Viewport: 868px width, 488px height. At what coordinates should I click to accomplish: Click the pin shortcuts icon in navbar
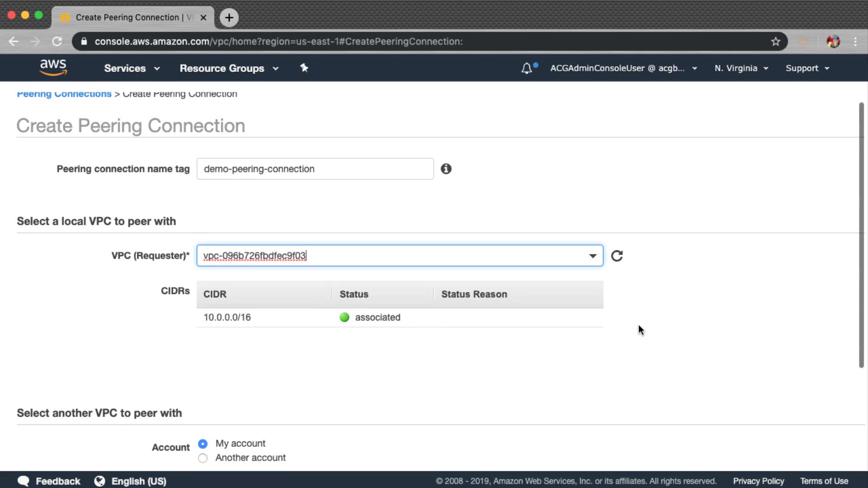304,68
